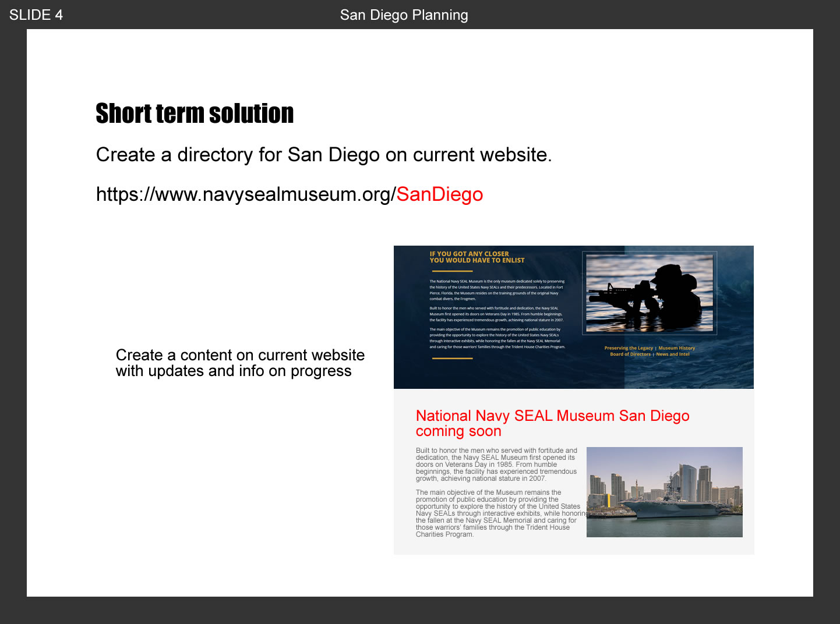Select the 'Short term solution' heading
Viewport: 840px width, 624px height.
point(195,114)
